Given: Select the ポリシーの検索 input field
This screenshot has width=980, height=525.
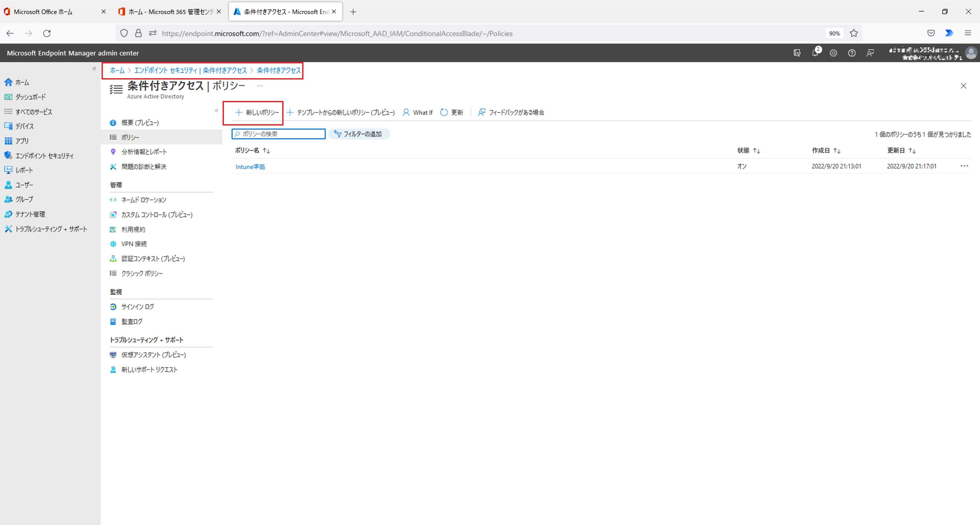Looking at the screenshot, I should pyautogui.click(x=278, y=134).
